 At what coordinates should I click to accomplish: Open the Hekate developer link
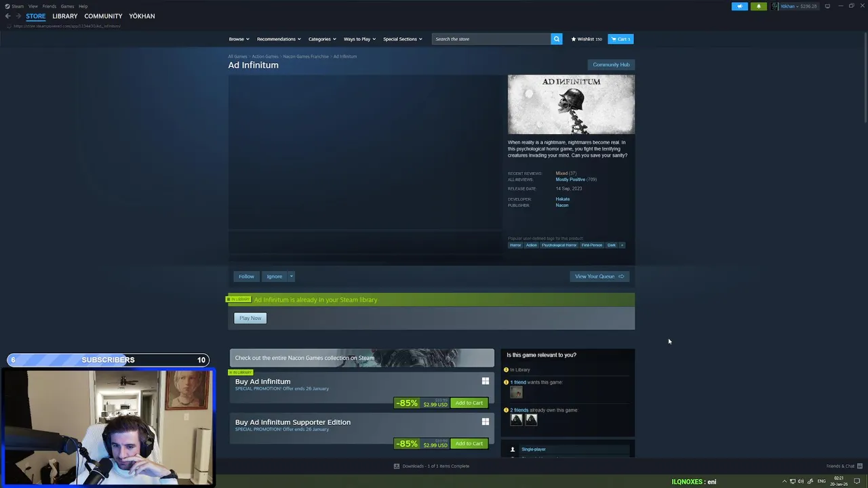[563, 199]
